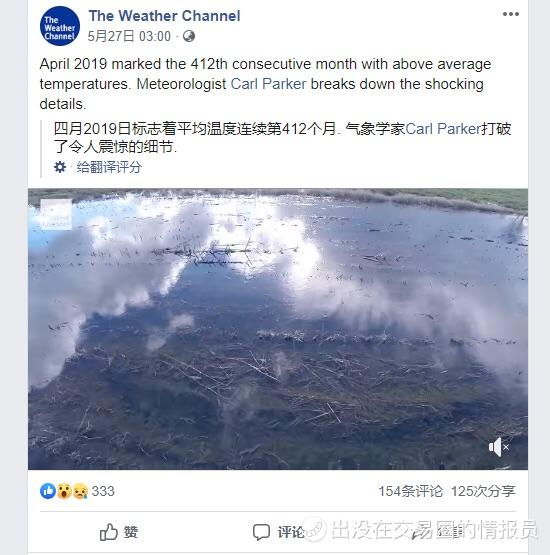This screenshot has height=555, width=550.
Task: Open the first Carl Parker link in the English text
Action: [268, 84]
